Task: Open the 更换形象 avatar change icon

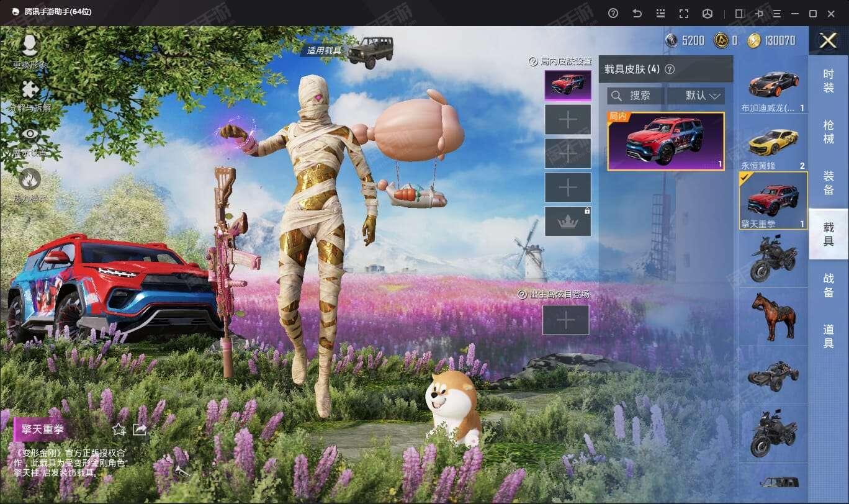Action: [x=30, y=46]
